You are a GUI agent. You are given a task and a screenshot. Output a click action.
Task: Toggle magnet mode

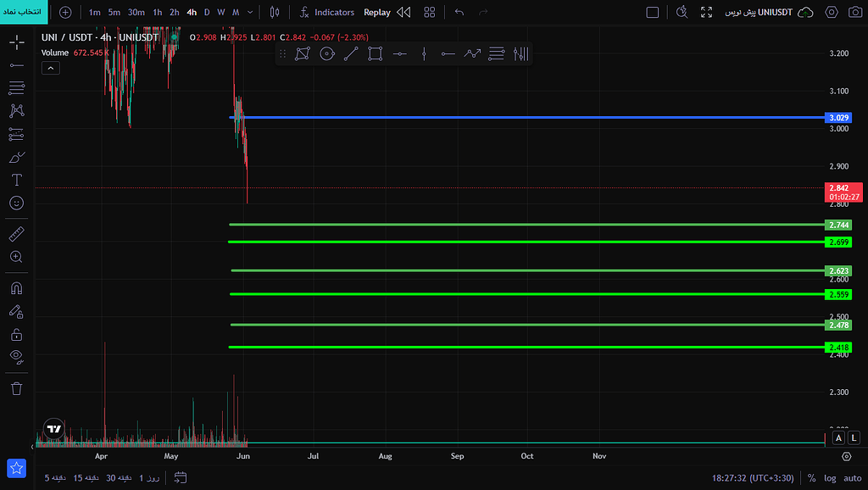(x=17, y=288)
